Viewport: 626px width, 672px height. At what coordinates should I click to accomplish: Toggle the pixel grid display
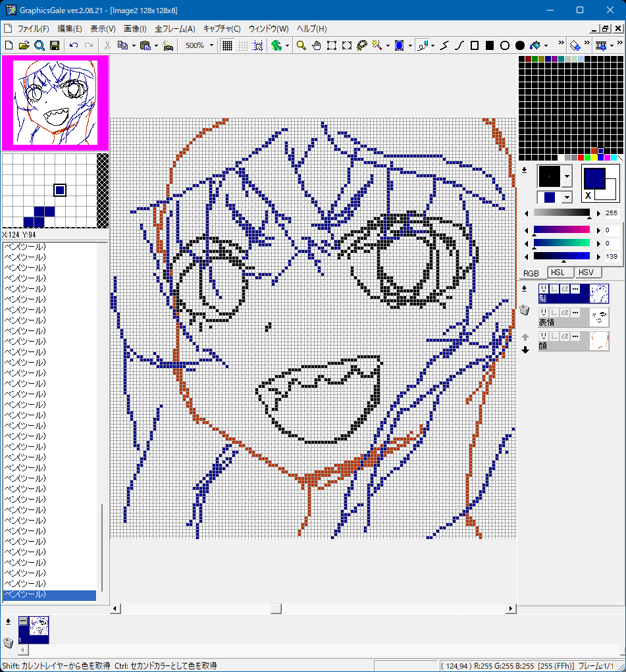coord(227,45)
